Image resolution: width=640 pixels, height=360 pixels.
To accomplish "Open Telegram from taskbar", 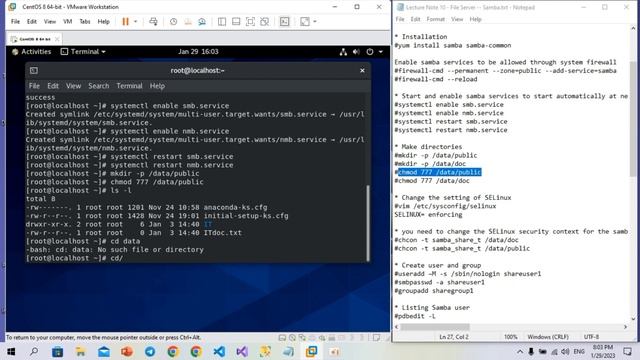I will pos(150,351).
